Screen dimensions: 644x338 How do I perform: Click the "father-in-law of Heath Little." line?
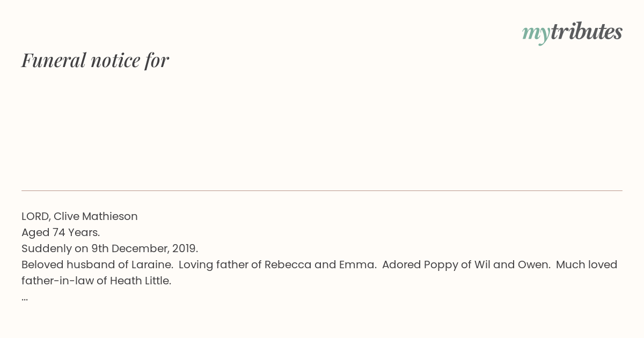pos(97,281)
